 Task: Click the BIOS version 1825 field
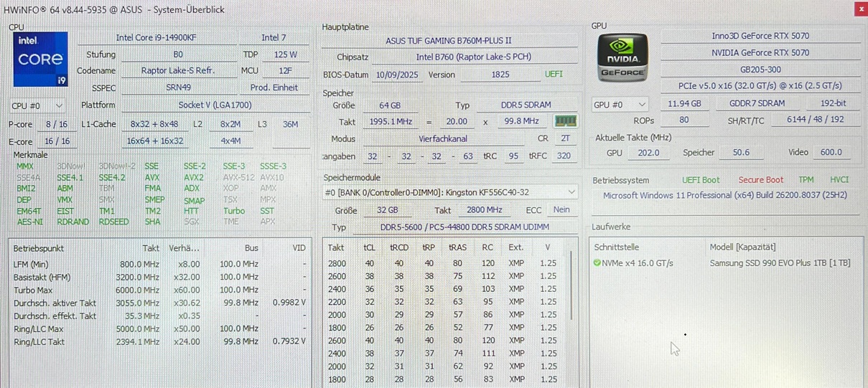500,75
